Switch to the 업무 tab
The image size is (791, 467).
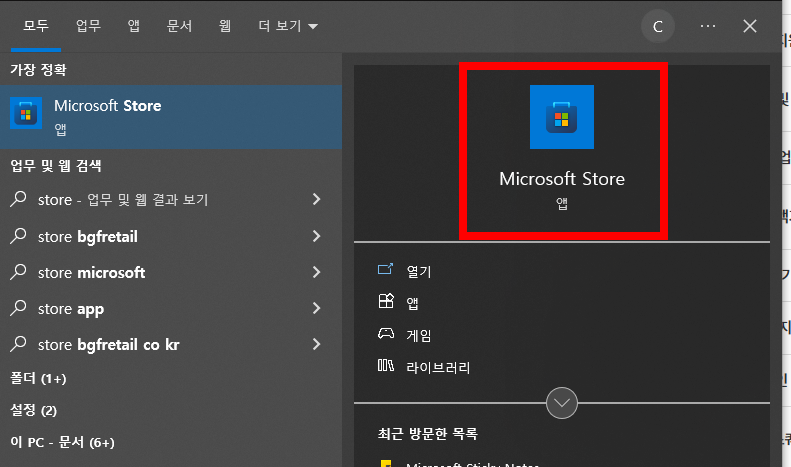(88, 26)
